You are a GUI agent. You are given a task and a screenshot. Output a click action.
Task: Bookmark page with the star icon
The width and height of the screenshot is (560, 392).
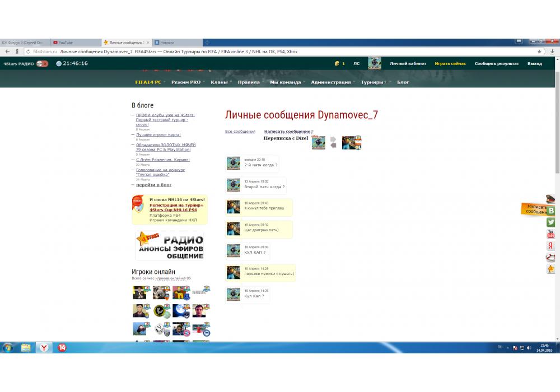pos(539,52)
